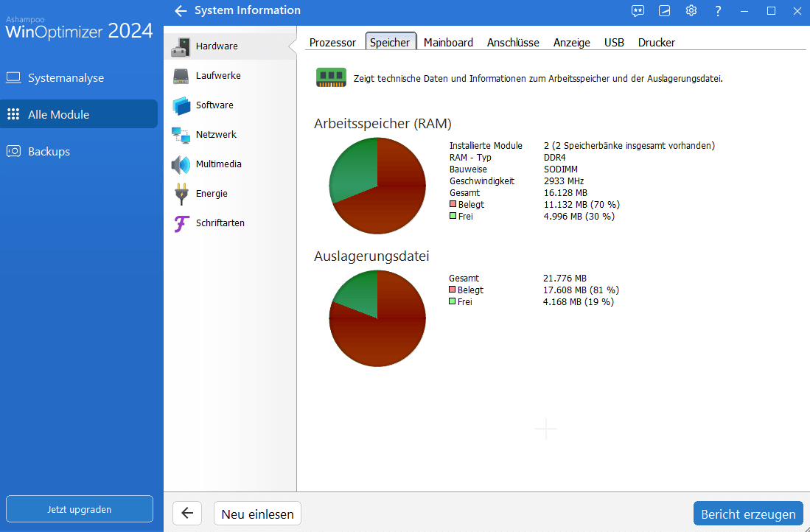Select Hardware in the category list

231,46
